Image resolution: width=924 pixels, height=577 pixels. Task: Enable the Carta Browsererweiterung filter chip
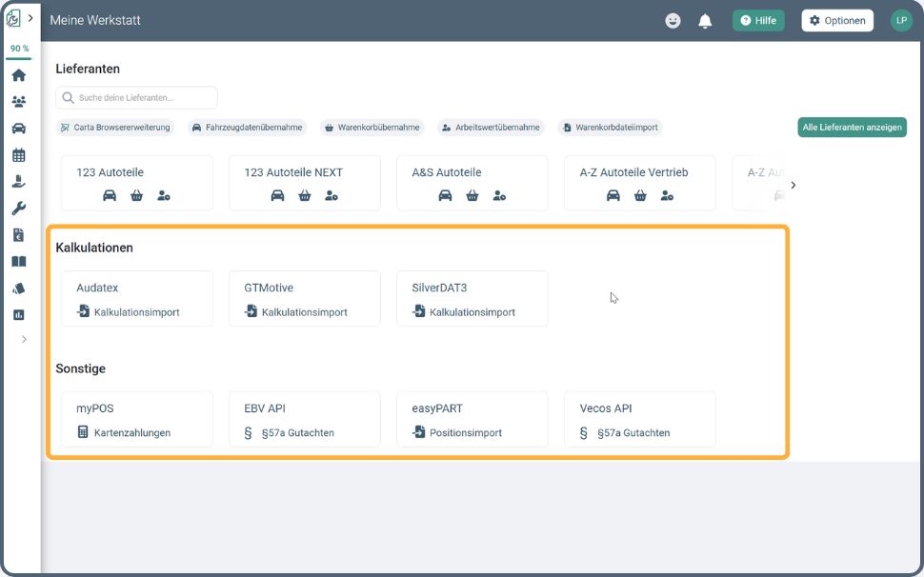[115, 128]
